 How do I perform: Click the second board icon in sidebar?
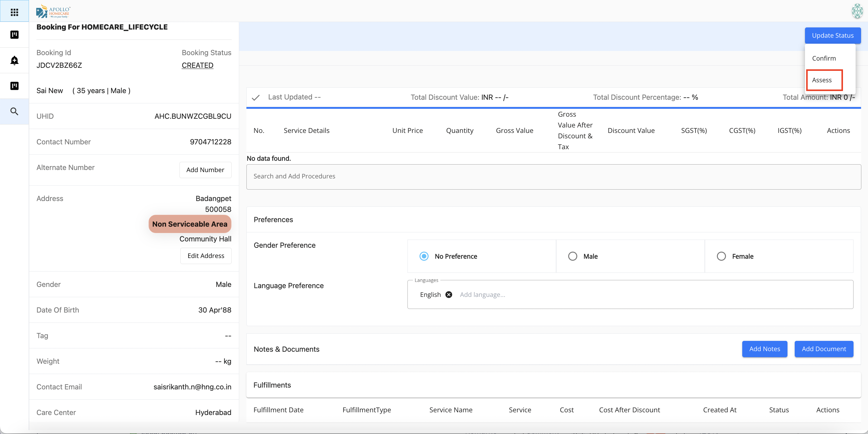14,86
